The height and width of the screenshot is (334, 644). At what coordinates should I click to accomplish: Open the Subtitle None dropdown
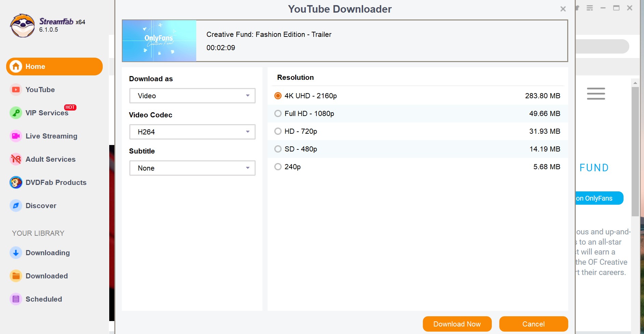[192, 168]
